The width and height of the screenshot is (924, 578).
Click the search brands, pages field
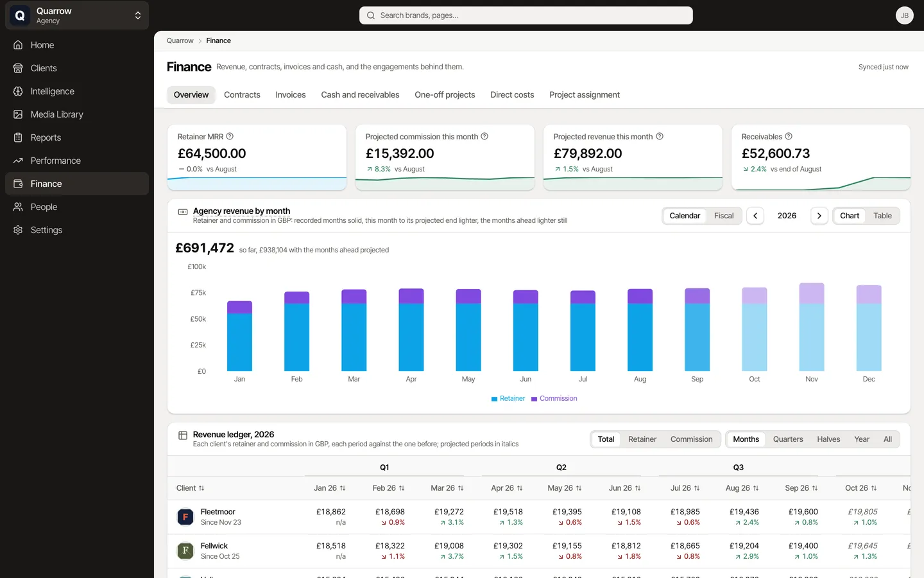coord(526,15)
